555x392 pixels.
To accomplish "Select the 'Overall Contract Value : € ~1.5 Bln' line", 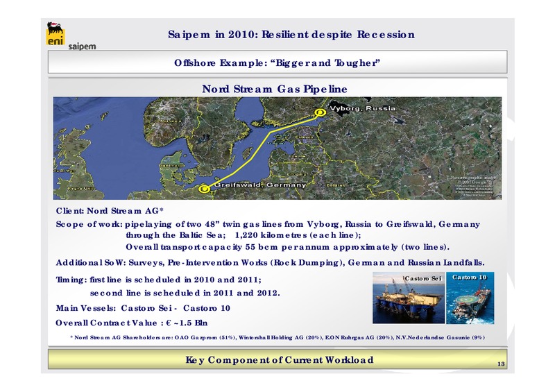I will click(x=132, y=323).
